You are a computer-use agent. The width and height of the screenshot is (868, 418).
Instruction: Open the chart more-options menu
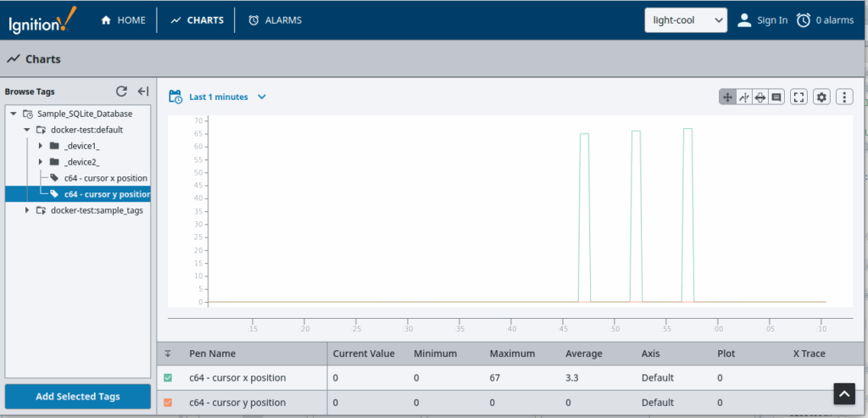coord(843,98)
